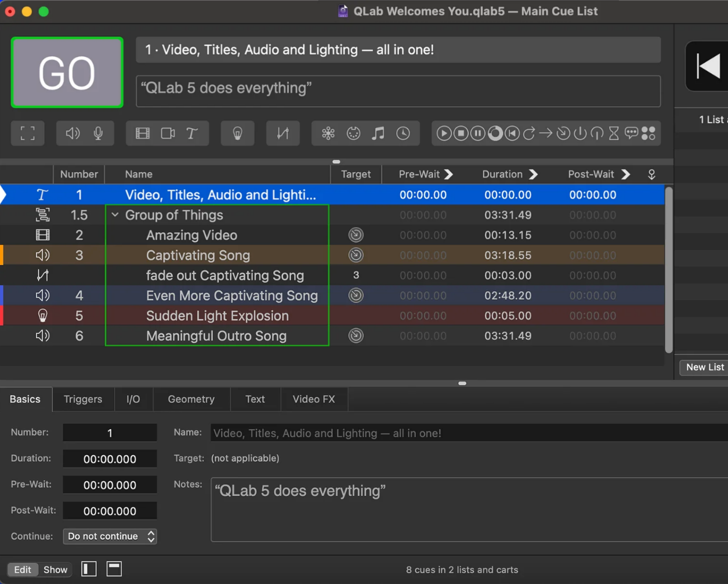
Task: Add a Stop cue from toolbar
Action: pyautogui.click(x=461, y=133)
